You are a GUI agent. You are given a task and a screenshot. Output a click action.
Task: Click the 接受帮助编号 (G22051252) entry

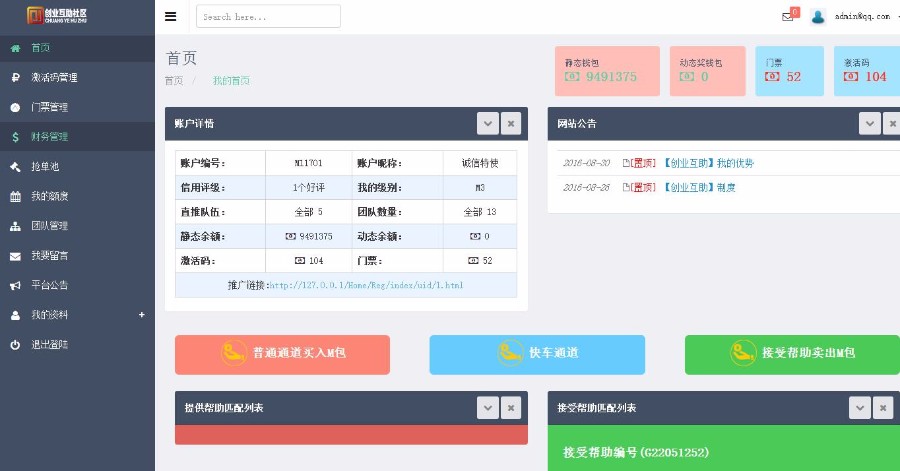pos(635,453)
